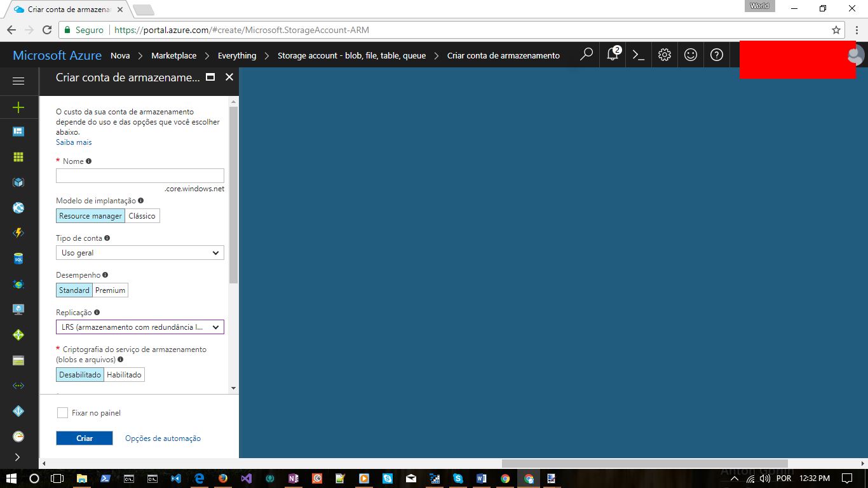This screenshot has width=868, height=488.
Task: Open Function Apps lightning icon in sidebar
Action: click(x=18, y=233)
